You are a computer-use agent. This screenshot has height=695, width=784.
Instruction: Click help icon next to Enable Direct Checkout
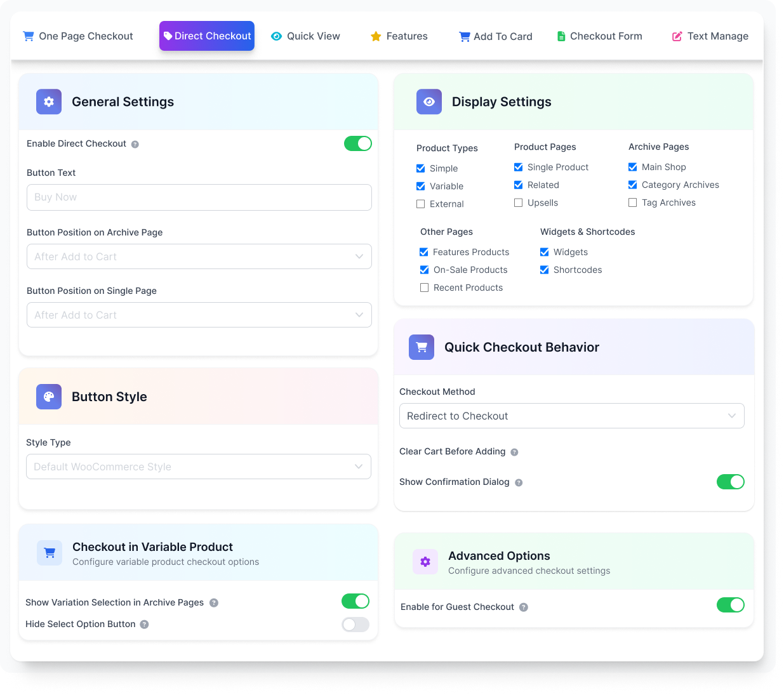[x=135, y=145]
